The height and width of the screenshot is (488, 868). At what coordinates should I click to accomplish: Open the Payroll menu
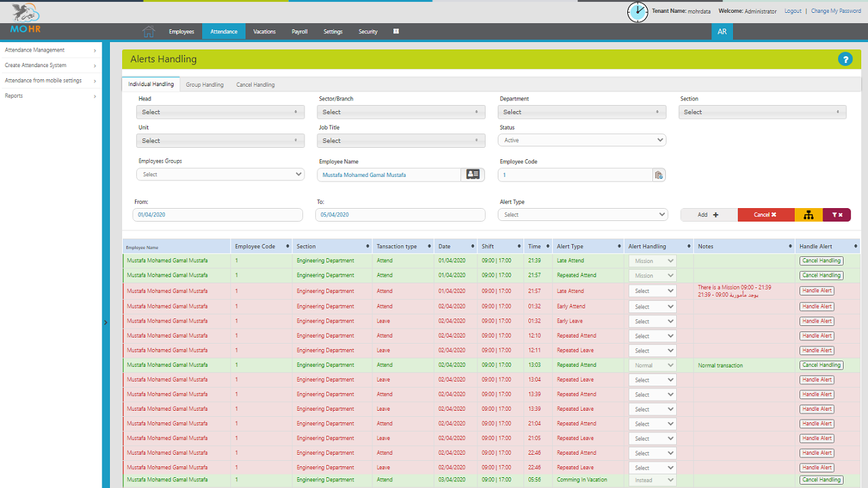coord(300,31)
